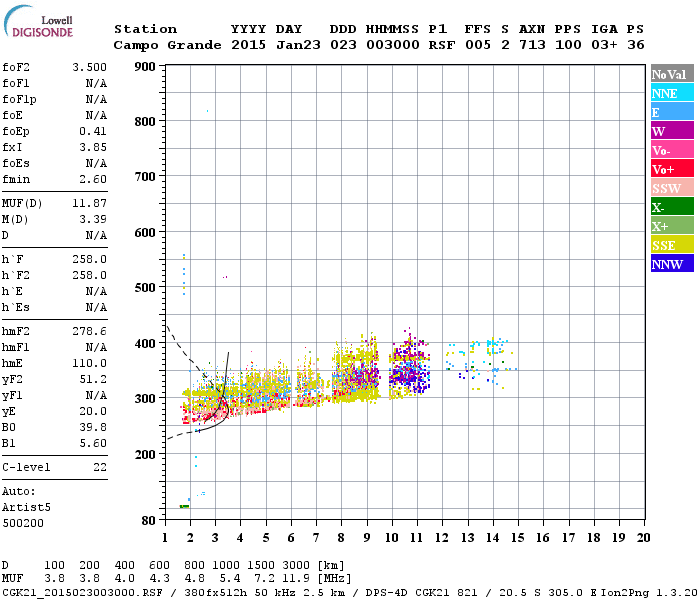Select the No Val gray legend swatch

click(672, 74)
